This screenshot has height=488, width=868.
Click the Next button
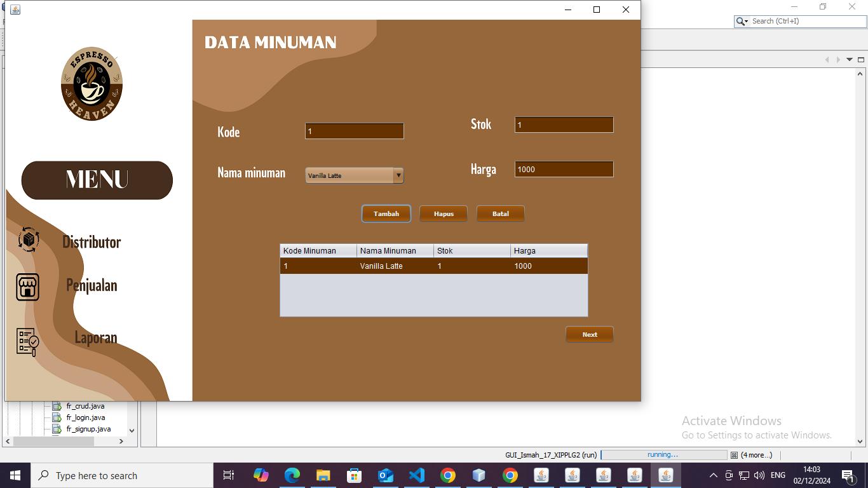(590, 335)
